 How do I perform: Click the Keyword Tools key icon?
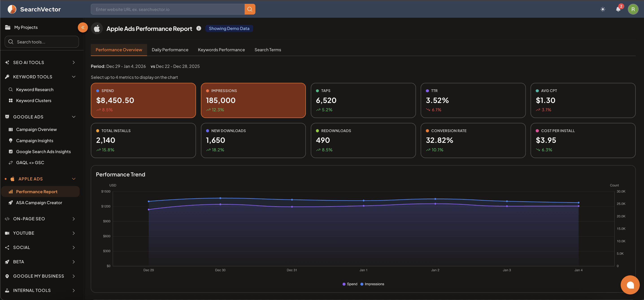[x=7, y=77]
